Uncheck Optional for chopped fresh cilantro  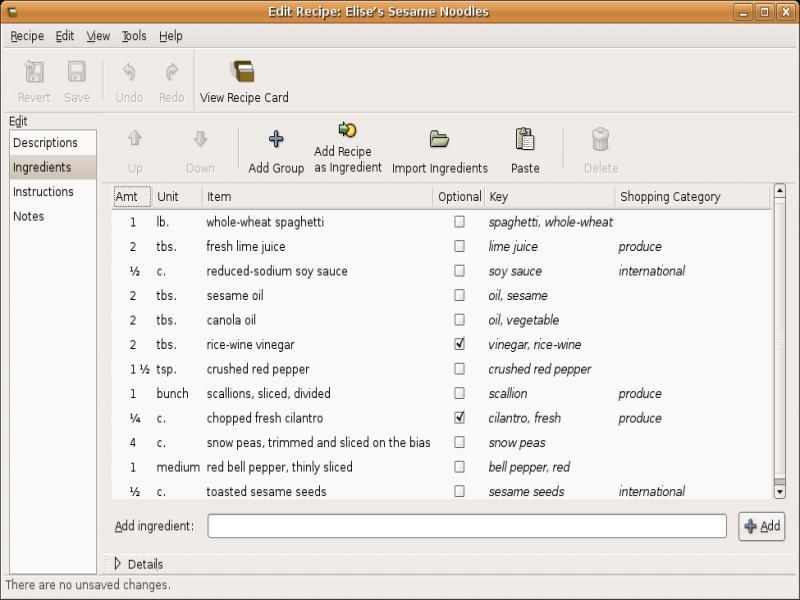[459, 417]
